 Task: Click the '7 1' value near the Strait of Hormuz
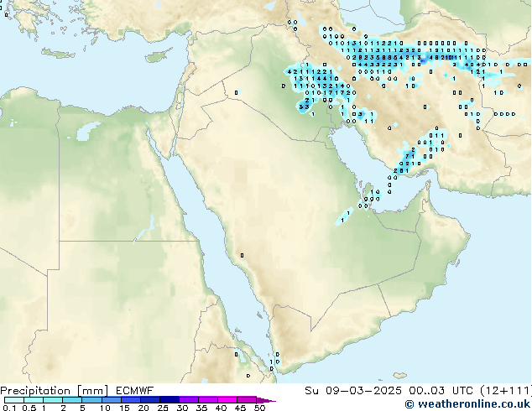click(x=409, y=156)
